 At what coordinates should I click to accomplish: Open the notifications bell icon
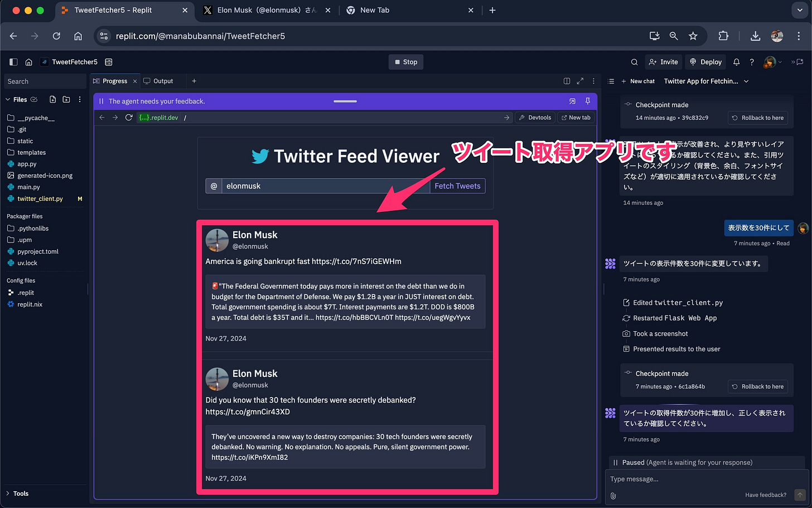[736, 62]
